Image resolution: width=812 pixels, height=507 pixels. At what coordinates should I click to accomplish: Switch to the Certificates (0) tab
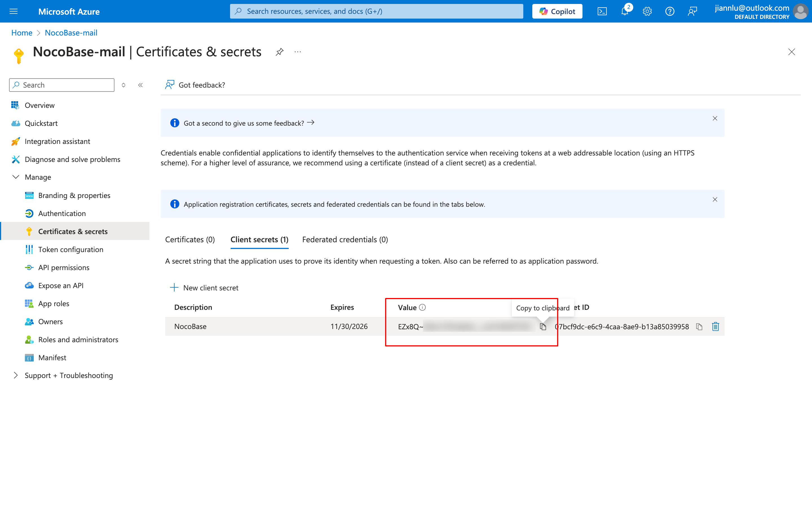190,239
